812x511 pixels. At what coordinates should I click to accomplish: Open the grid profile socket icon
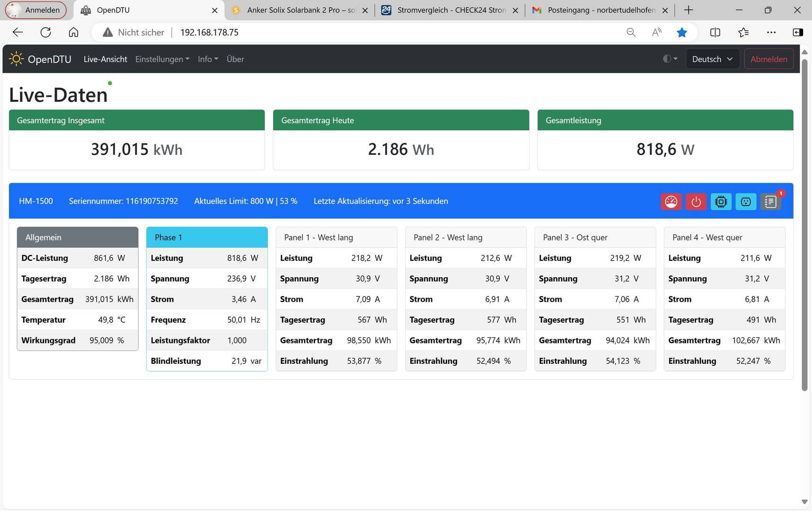(746, 202)
